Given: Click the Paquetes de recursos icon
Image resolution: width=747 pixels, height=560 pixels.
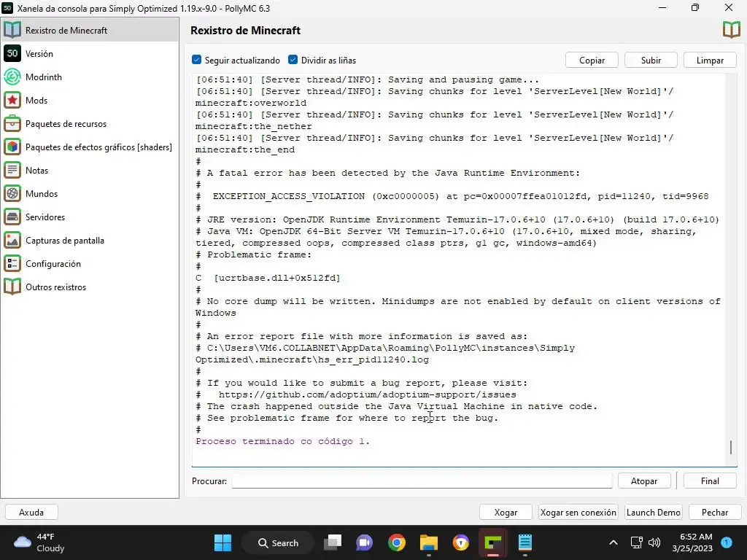Looking at the screenshot, I should [12, 123].
